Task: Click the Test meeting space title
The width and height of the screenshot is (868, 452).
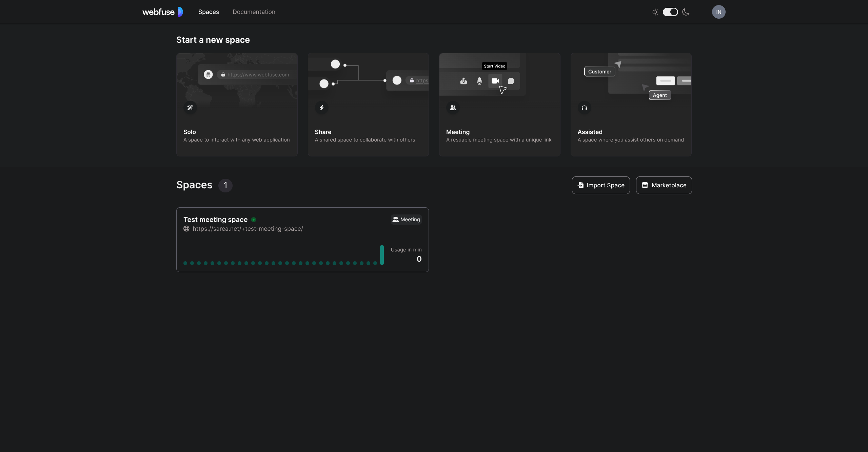Action: [215, 220]
